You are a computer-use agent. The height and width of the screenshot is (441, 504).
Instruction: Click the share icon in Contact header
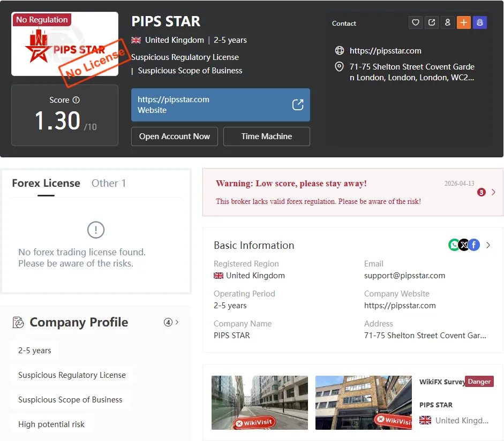(x=431, y=22)
